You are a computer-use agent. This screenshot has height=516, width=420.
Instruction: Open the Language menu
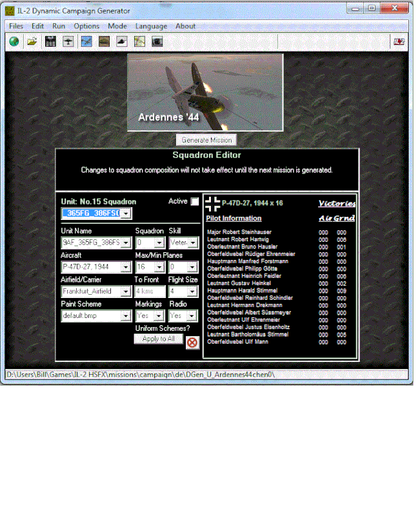tap(151, 26)
